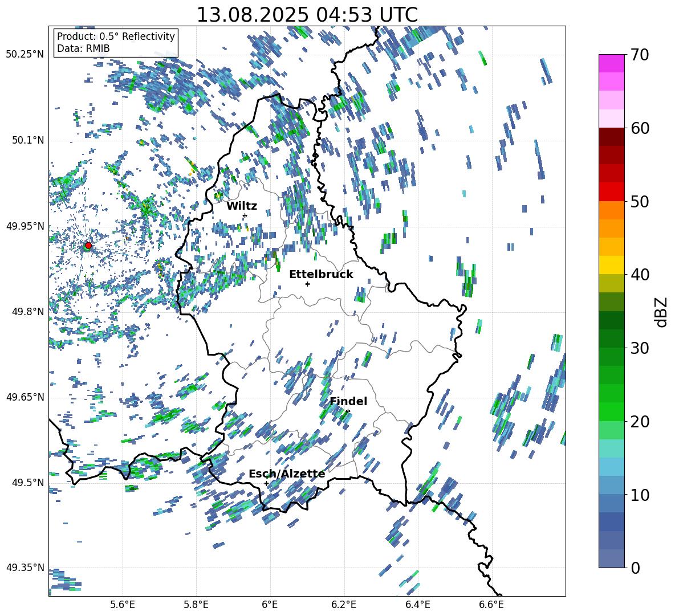
Task: Click the Wiltz station cross marker
Action: (x=245, y=215)
